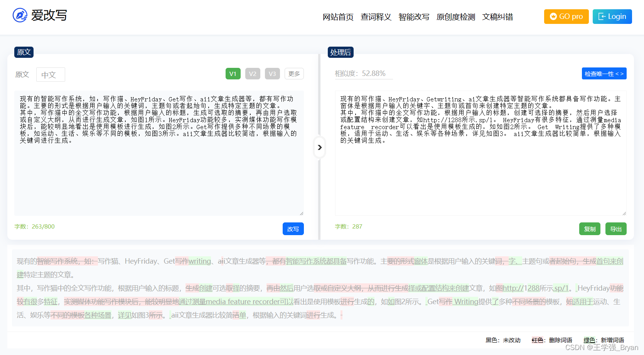Click the GO pro crown icon

click(x=553, y=17)
